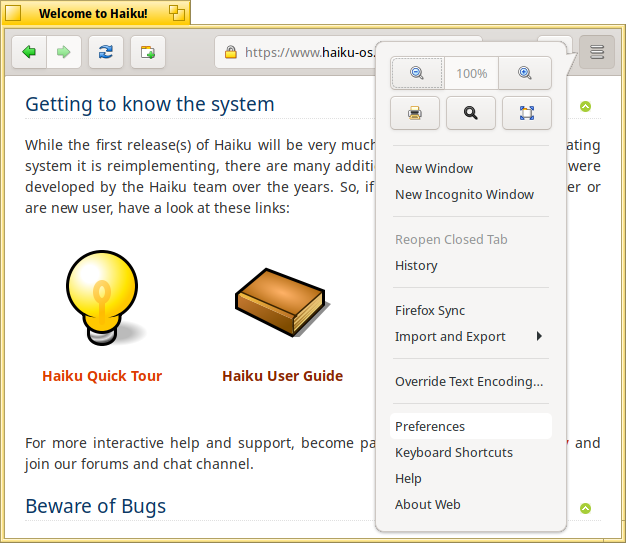This screenshot has height=543, width=626.
Task: Click green up arrow beside Getting to know
Action: pyautogui.click(x=585, y=107)
